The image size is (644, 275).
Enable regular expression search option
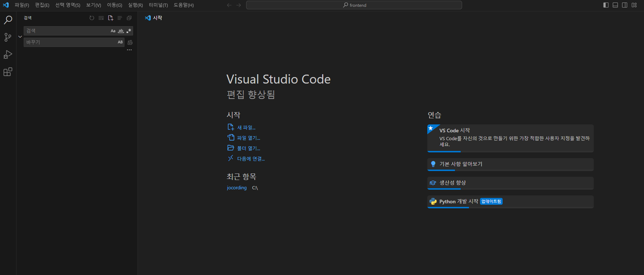(129, 31)
